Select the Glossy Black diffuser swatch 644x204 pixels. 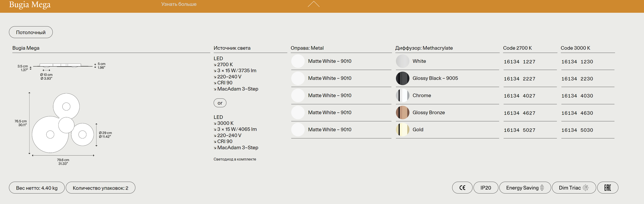pyautogui.click(x=402, y=78)
